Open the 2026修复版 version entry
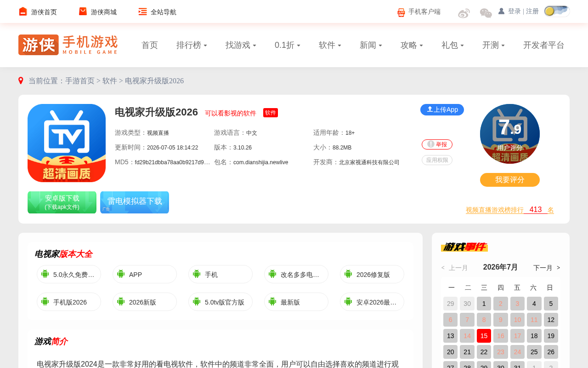Viewport: 588px width, 368px height. tap(372, 274)
